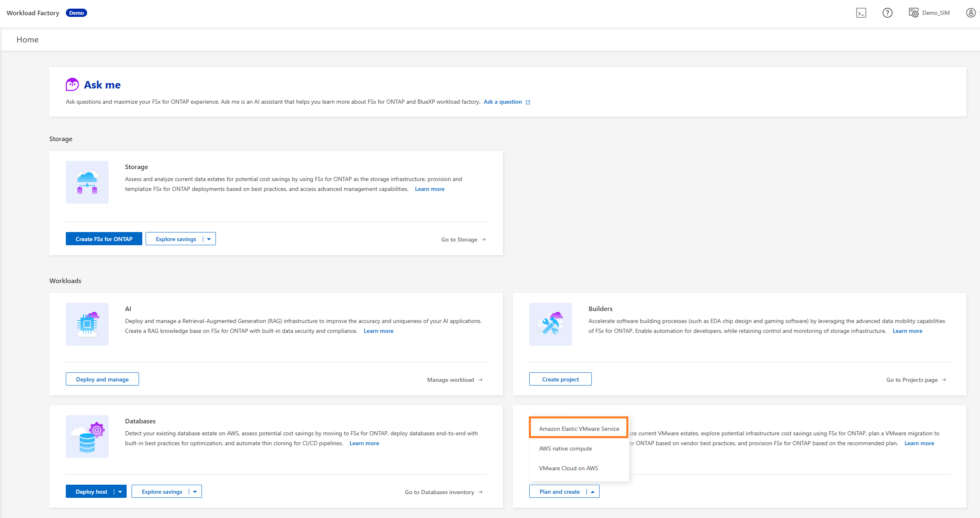
Task: Click the AI chip icon tile
Action: point(87,324)
